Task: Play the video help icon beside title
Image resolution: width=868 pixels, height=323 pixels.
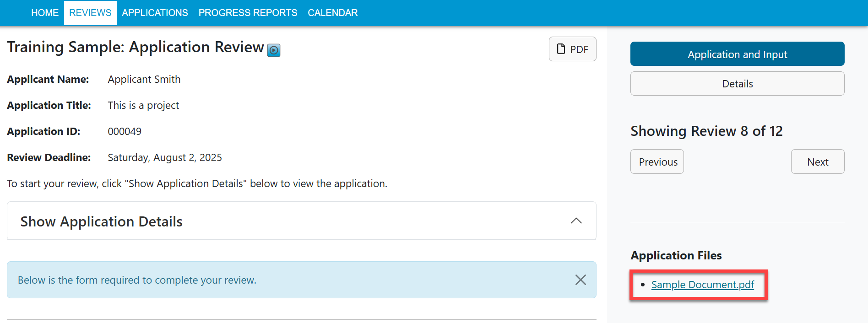Action: pos(274,50)
